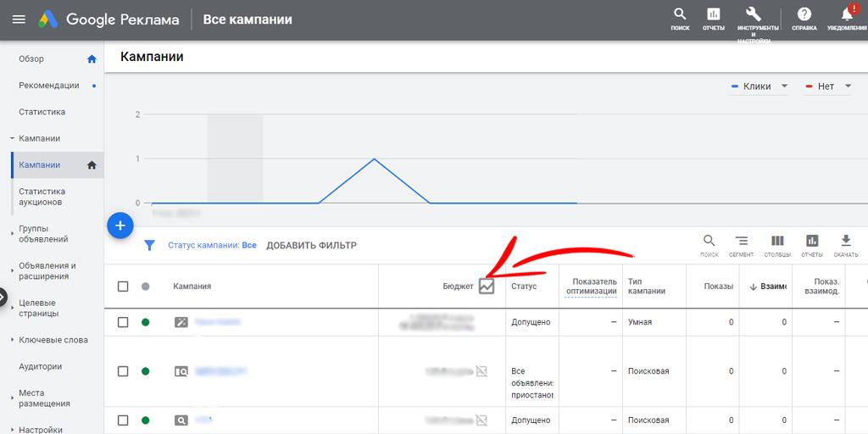Open the Columns icon above table
The height and width of the screenshot is (434, 868).
point(777,242)
